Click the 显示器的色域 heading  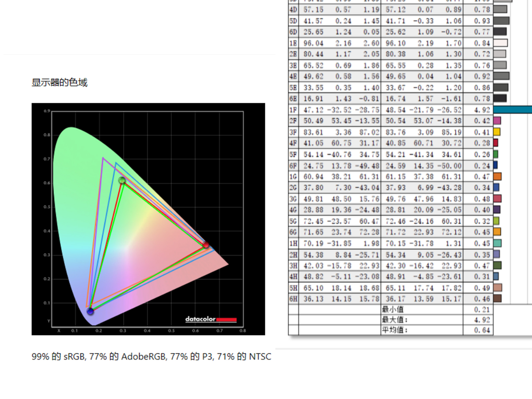(59, 82)
